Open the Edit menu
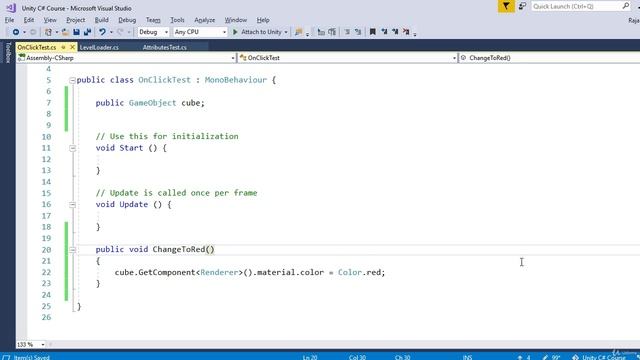Viewport: 640px width, 360px height. [29, 20]
